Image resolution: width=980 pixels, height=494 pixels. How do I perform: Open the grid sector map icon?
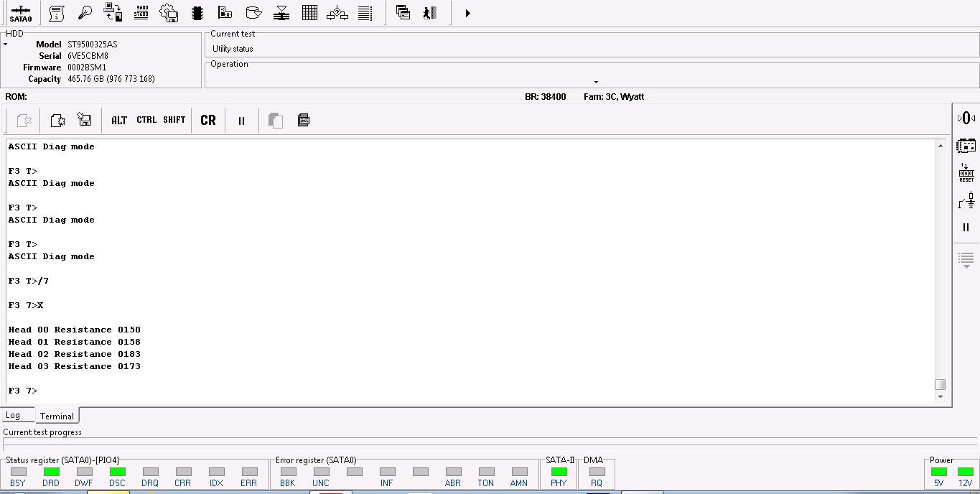click(309, 13)
